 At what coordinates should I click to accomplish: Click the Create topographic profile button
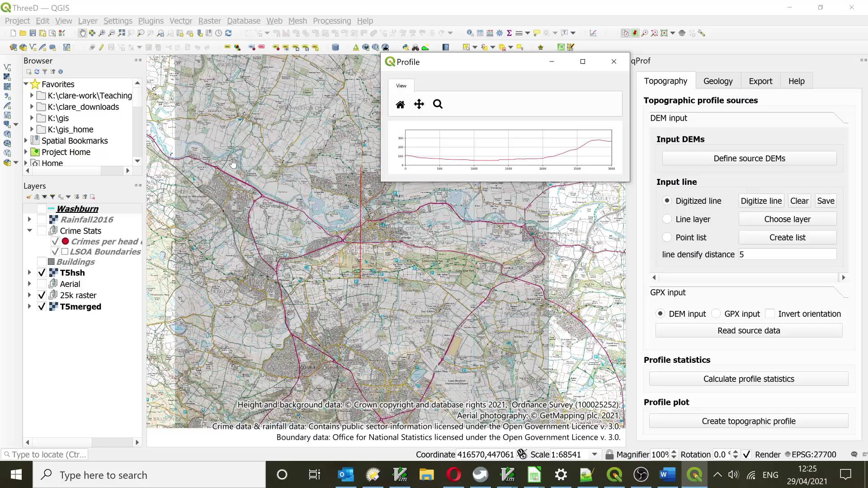(748, 421)
